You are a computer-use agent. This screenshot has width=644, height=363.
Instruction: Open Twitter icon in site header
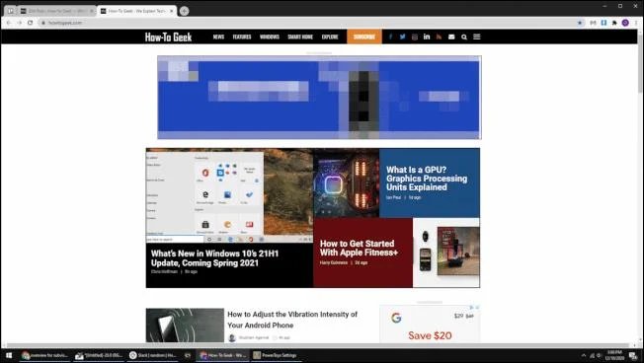403,36
